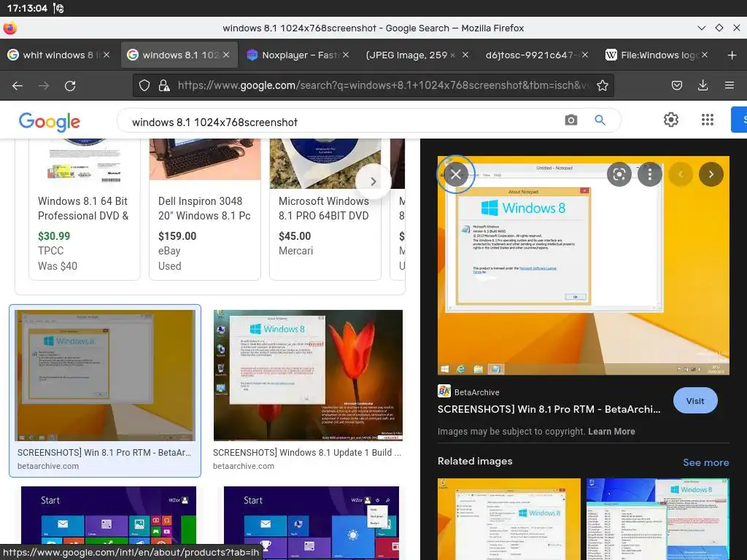Close the 'whit windows 8' tab
This screenshot has height=560, width=747.
tap(107, 55)
